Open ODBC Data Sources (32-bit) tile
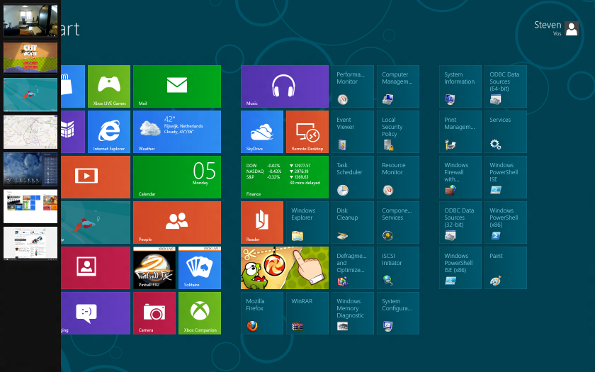 click(461, 222)
